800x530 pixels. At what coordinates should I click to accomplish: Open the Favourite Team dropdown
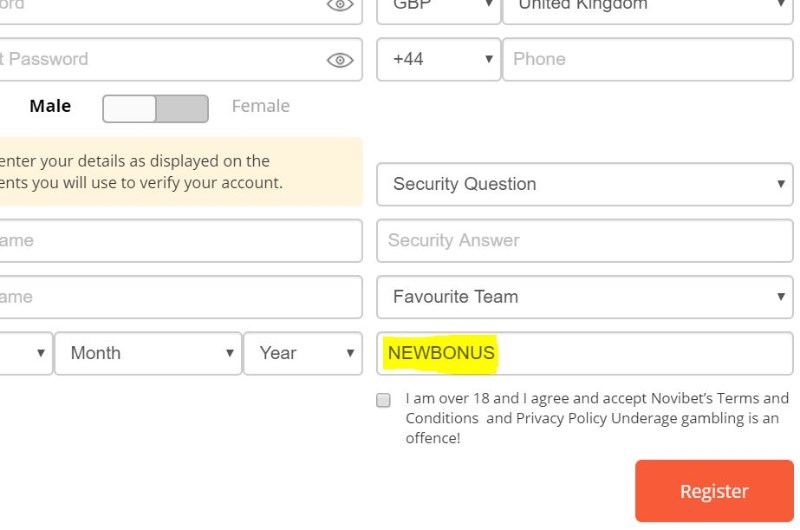[585, 297]
